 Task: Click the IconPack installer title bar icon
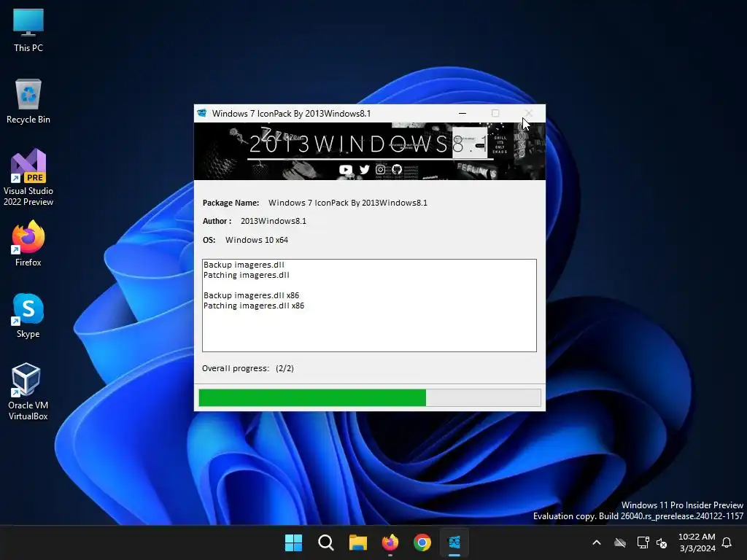coord(202,113)
